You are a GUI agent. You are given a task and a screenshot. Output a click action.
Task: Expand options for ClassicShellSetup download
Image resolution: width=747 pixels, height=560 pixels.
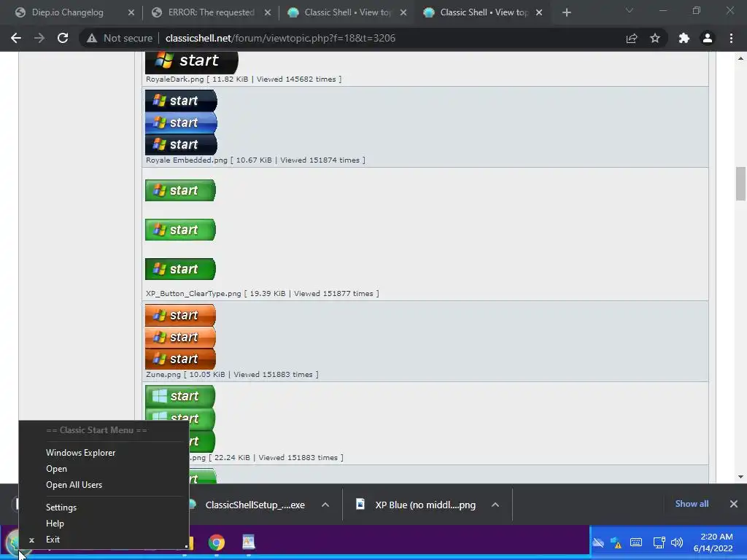(325, 505)
